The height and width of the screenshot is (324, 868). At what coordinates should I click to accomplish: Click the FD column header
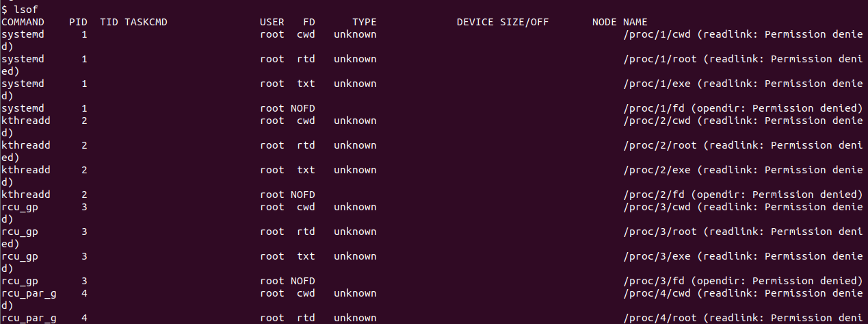(x=308, y=22)
